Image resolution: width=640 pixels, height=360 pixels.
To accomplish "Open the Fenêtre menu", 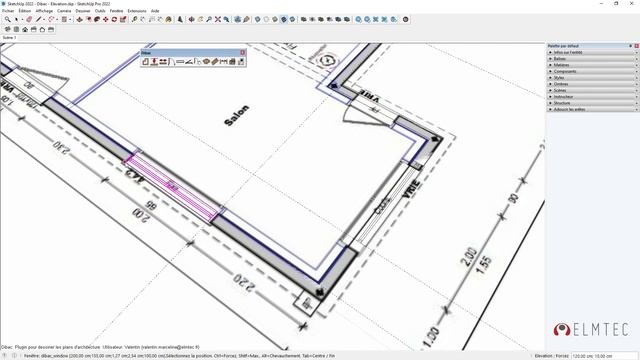I will [x=116, y=11].
